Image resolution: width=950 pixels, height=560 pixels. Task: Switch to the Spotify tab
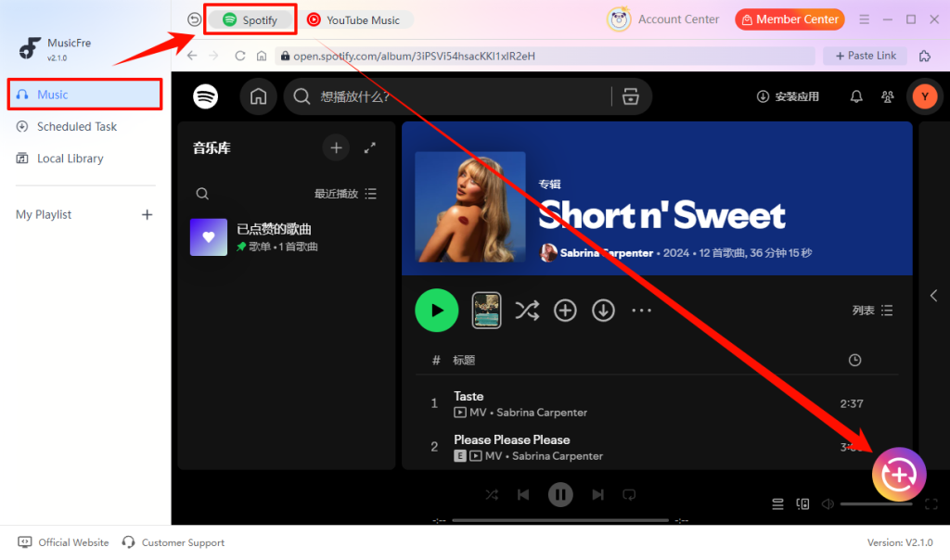250,20
